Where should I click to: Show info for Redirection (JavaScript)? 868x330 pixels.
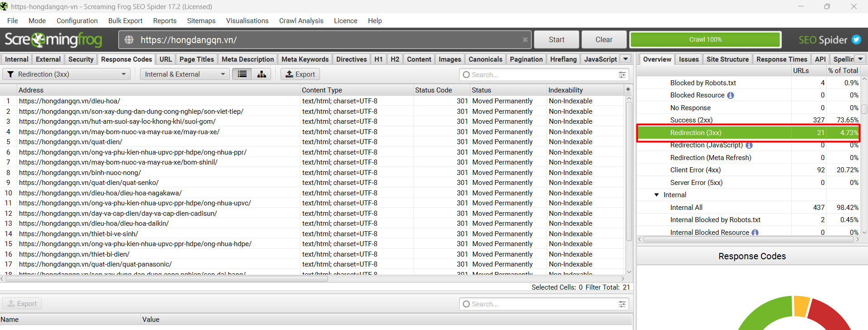pos(749,145)
